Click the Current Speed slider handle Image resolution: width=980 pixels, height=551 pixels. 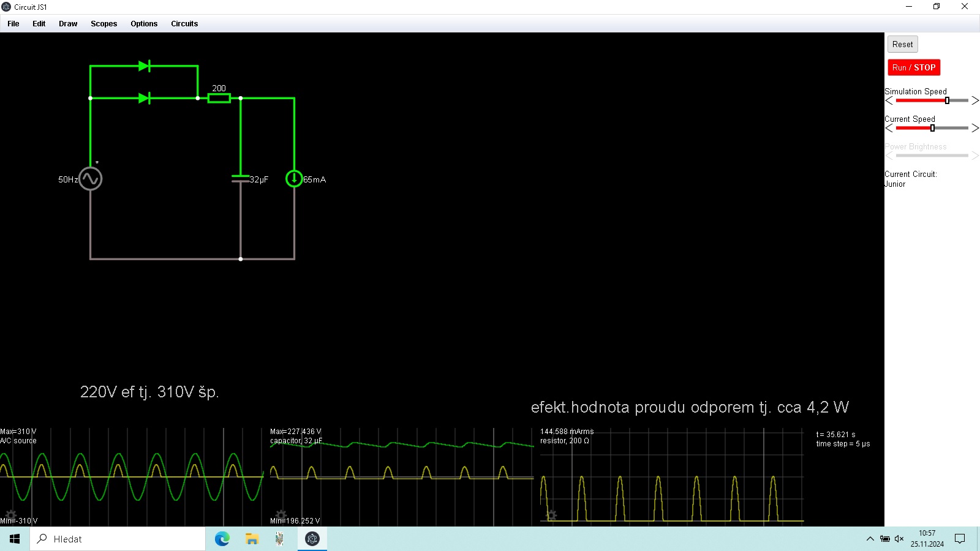[932, 128]
